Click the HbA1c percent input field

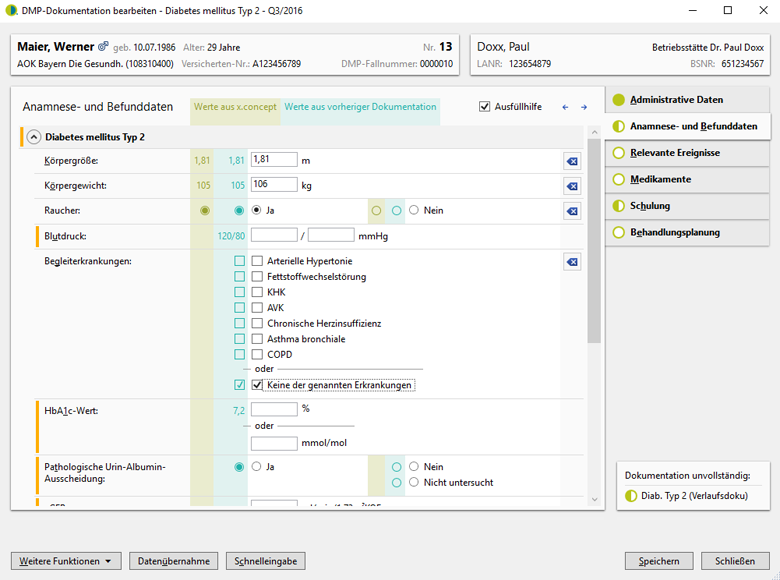coord(274,410)
